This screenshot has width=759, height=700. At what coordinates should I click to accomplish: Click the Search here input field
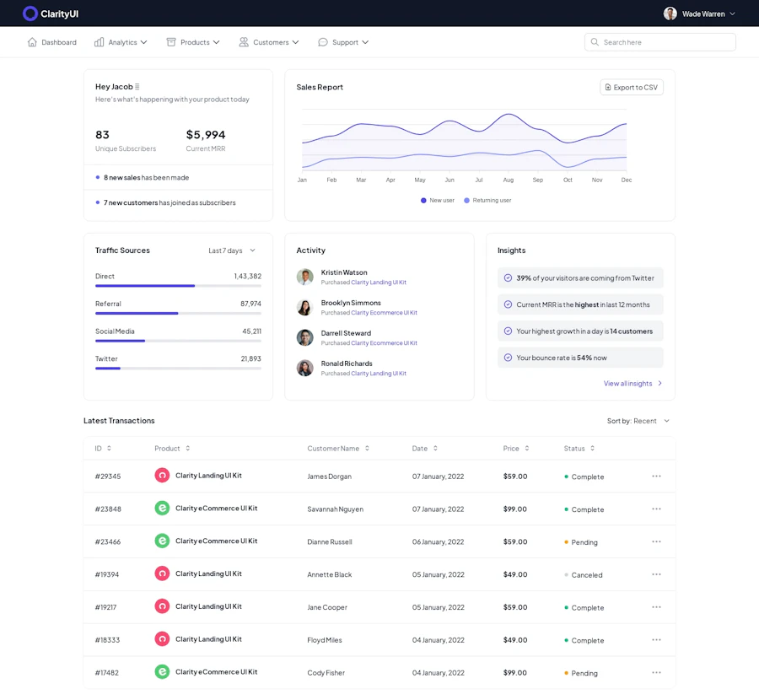tap(660, 42)
